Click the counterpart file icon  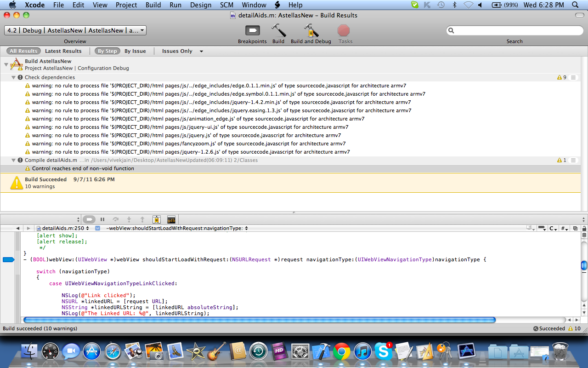click(575, 228)
